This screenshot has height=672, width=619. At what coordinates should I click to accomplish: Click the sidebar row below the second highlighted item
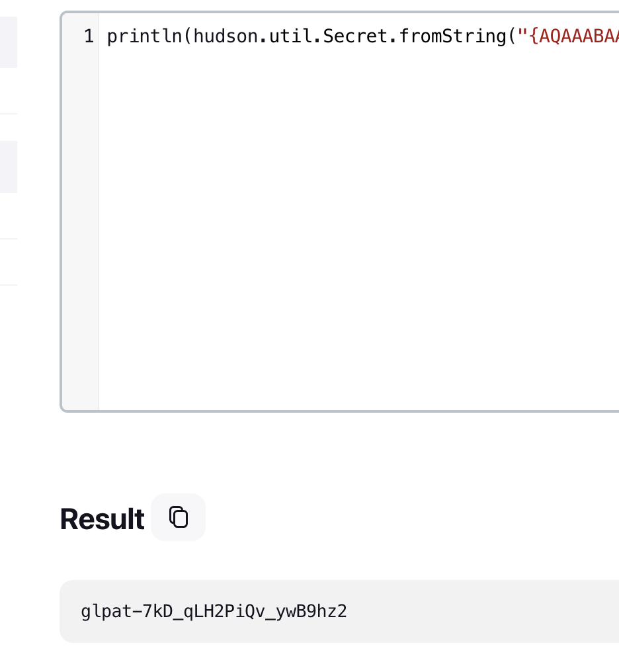[9, 216]
